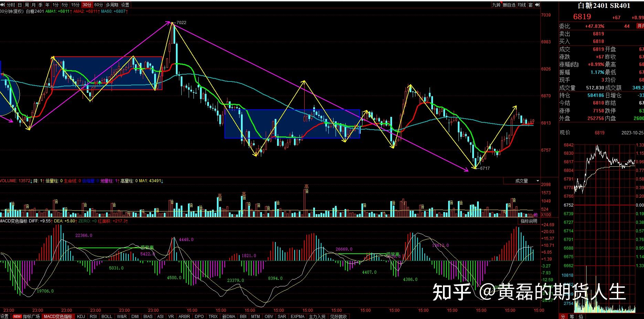Image resolution: width=644 pixels, height=319 pixels.
Task: Toggle the 九转 indicator
Action: point(496,5)
